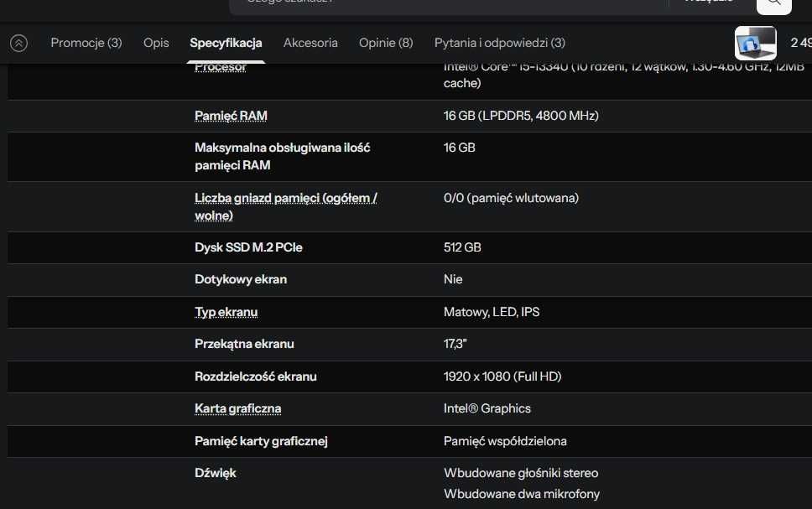The image size is (812, 509).
Task: Click the Przekątna ekranu label
Action: click(x=244, y=344)
